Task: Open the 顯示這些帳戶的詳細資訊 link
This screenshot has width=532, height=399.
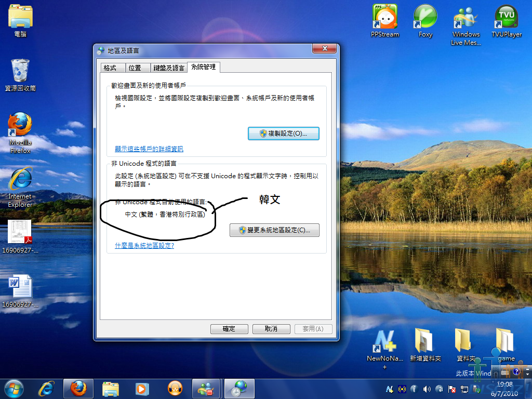Action: [x=149, y=149]
